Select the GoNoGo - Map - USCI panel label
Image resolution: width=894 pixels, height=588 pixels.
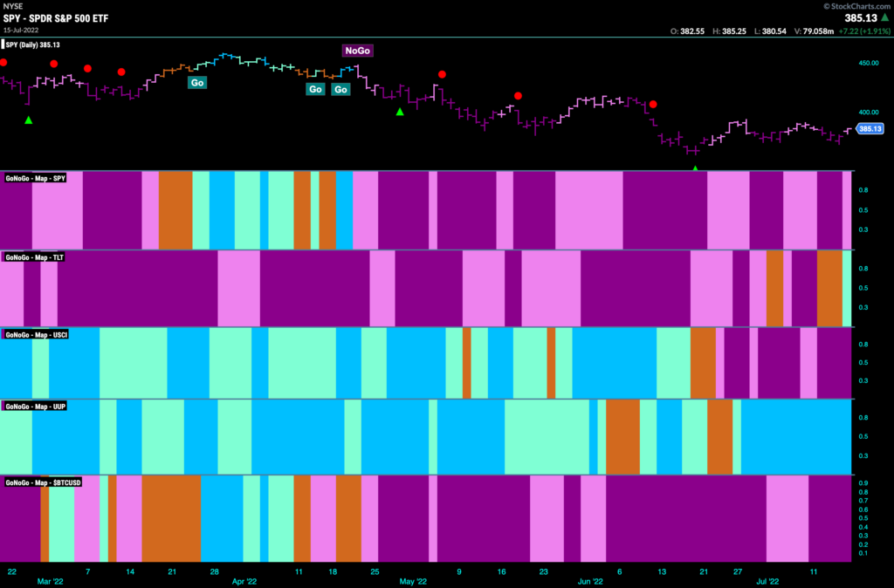click(x=37, y=335)
